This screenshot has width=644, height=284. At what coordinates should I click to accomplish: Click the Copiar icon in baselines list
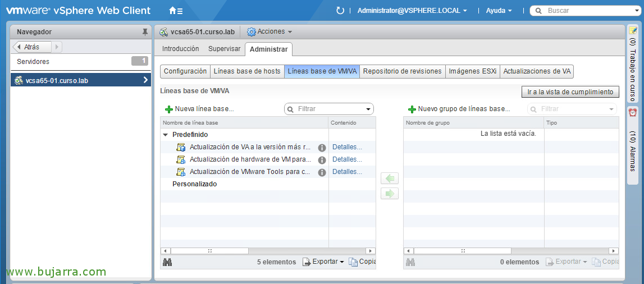click(x=353, y=262)
